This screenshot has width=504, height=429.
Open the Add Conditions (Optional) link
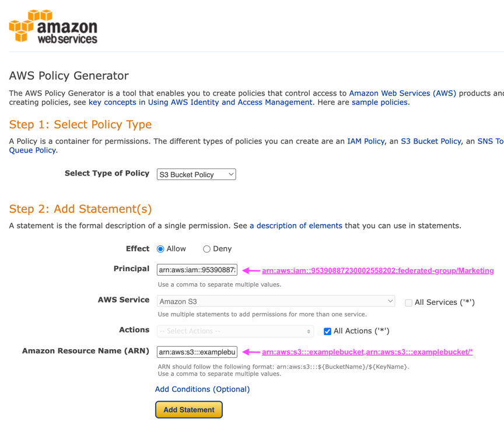click(x=202, y=389)
